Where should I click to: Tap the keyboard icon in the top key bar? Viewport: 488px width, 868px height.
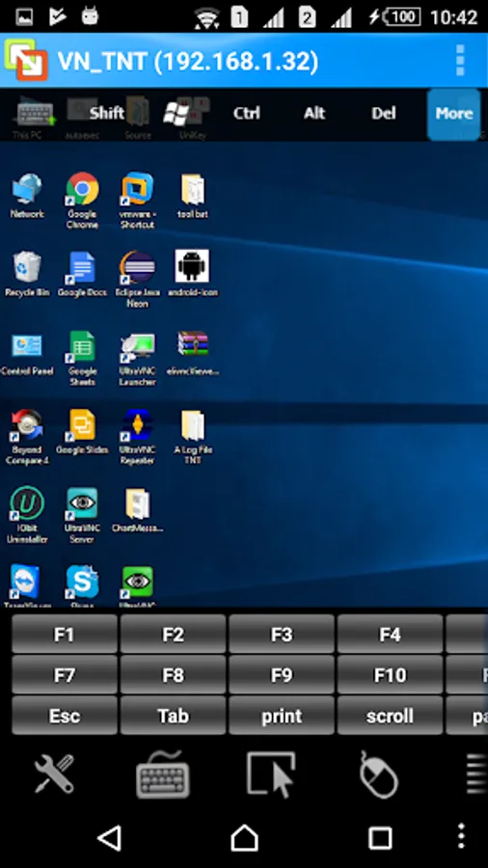(x=36, y=114)
